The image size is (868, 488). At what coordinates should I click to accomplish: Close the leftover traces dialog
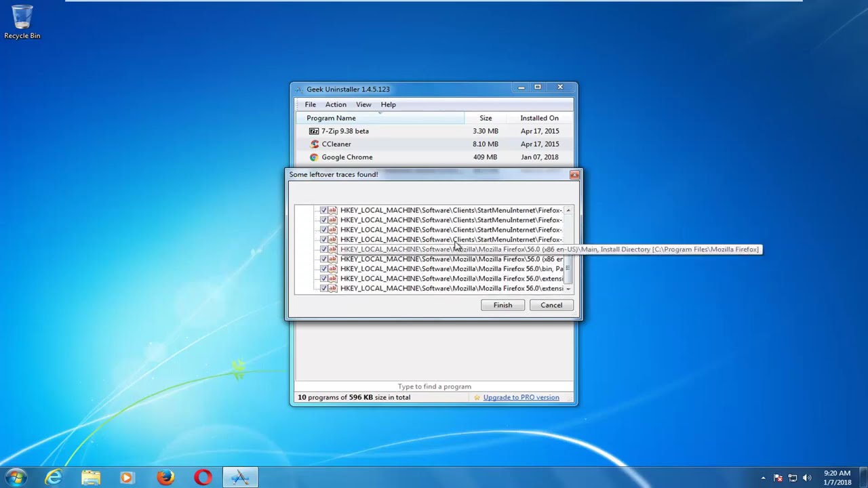(x=574, y=175)
